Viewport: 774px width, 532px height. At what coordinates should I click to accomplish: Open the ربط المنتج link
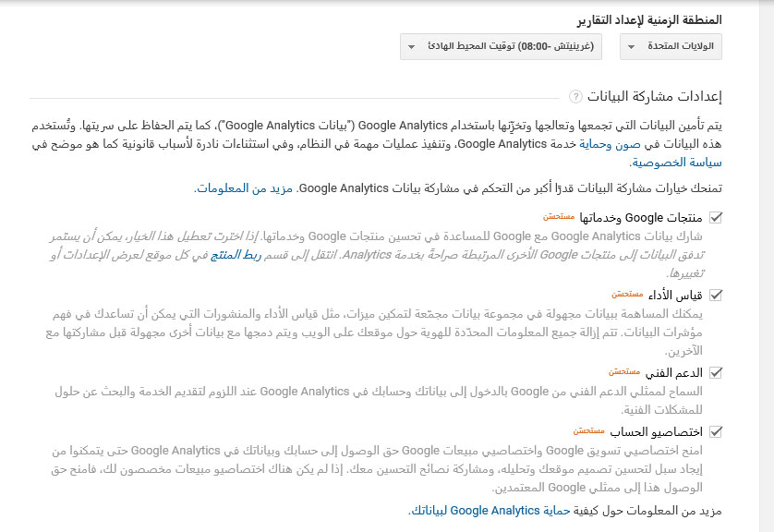pyautogui.click(x=236, y=255)
